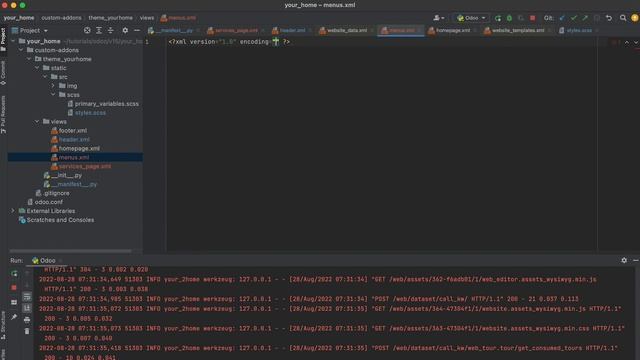Open the Odoo run configuration dropdown
Viewport: 640px width, 360px height.
471,18
